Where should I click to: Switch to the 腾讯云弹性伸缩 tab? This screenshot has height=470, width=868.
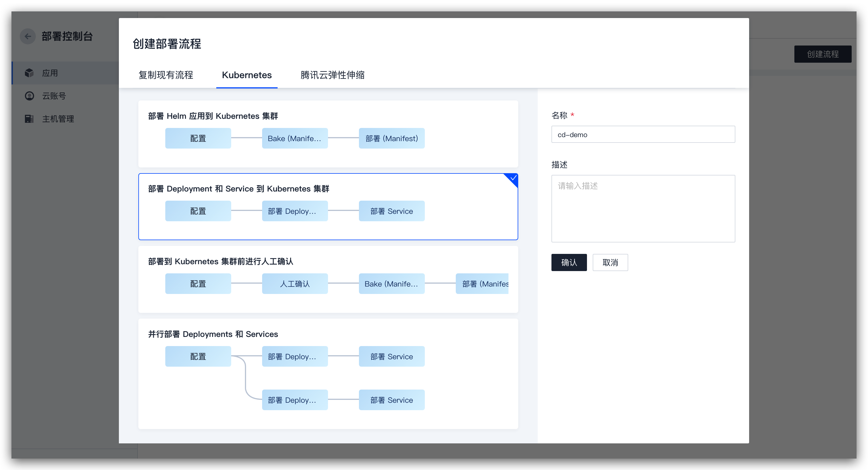tap(332, 75)
